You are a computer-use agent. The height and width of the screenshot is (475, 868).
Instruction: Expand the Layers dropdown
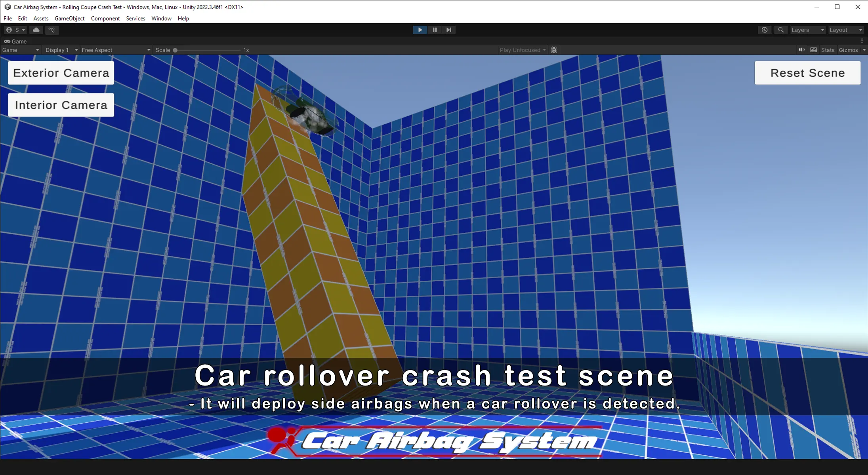tap(807, 30)
